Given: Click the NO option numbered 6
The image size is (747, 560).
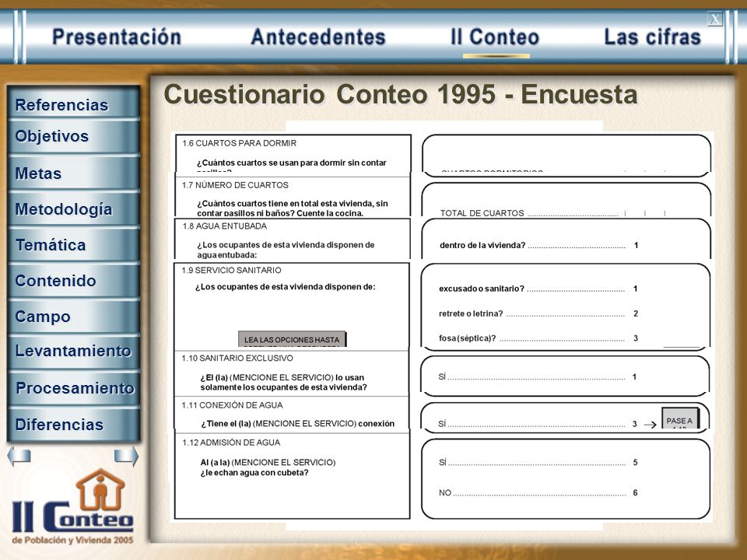Looking at the screenshot, I should pyautogui.click(x=538, y=493).
